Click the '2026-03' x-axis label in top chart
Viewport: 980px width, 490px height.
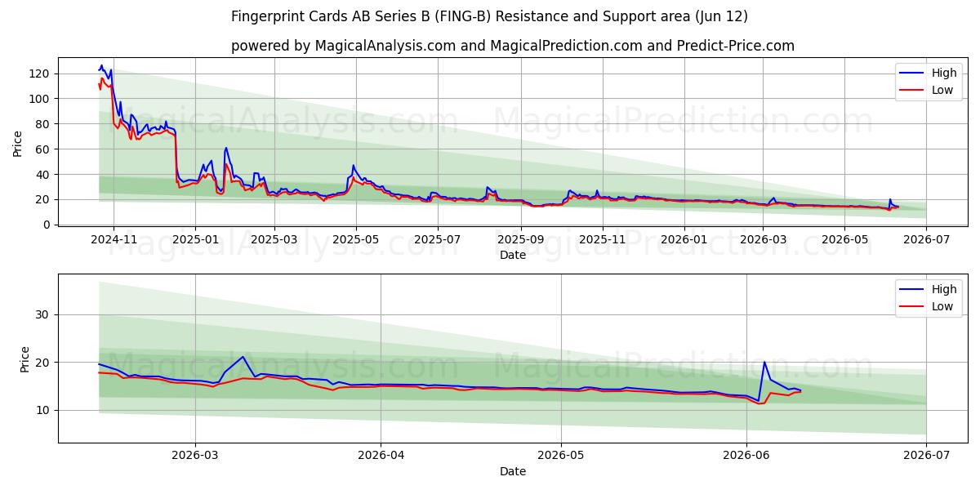click(x=763, y=240)
